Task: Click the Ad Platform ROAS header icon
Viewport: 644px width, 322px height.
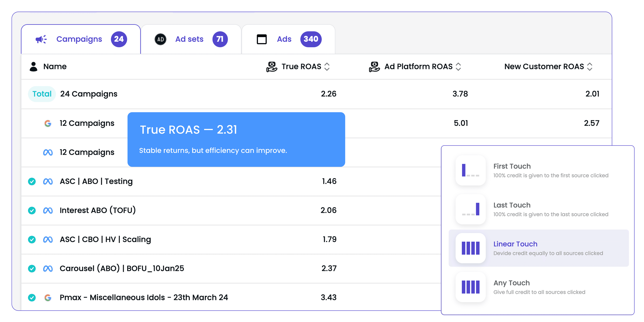Action: click(x=374, y=67)
